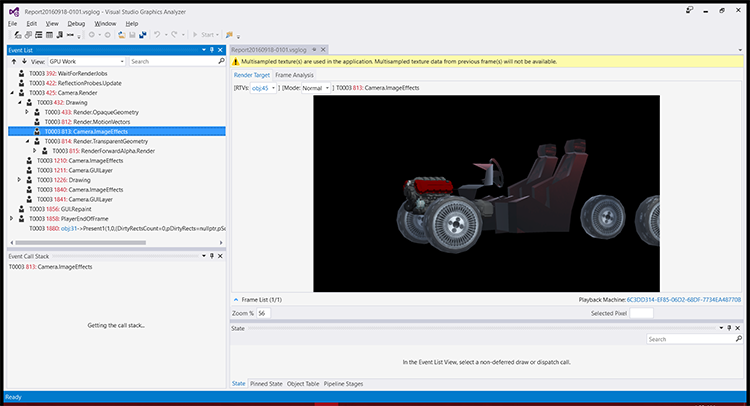Click the Save All icon in the toolbar
Viewport: 750px width, 406px height.
[143, 35]
